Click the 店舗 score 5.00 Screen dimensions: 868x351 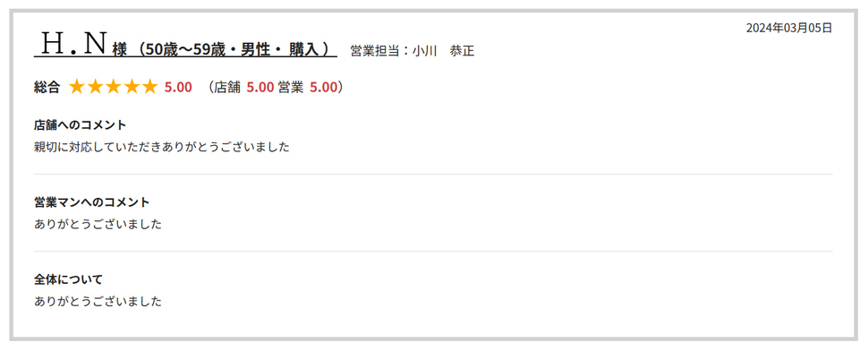point(260,88)
